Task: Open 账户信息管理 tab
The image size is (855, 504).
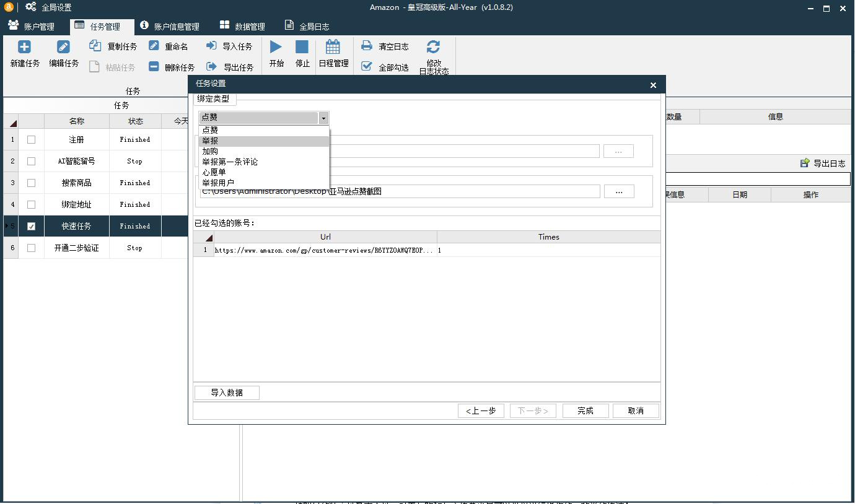Action: (x=170, y=27)
